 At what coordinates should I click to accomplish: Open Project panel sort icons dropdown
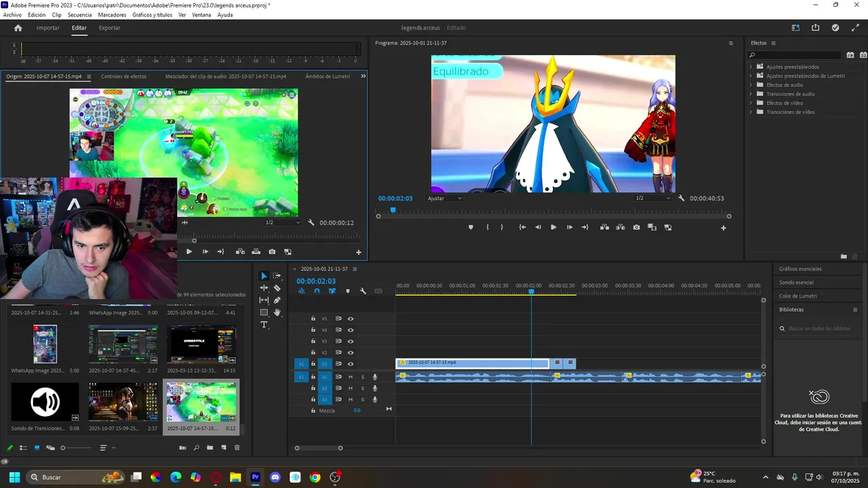pyautogui.click(x=106, y=448)
